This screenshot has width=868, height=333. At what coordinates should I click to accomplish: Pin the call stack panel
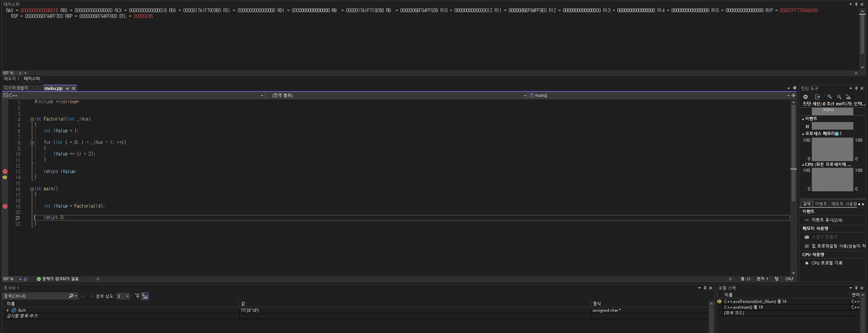pyautogui.click(x=856, y=288)
